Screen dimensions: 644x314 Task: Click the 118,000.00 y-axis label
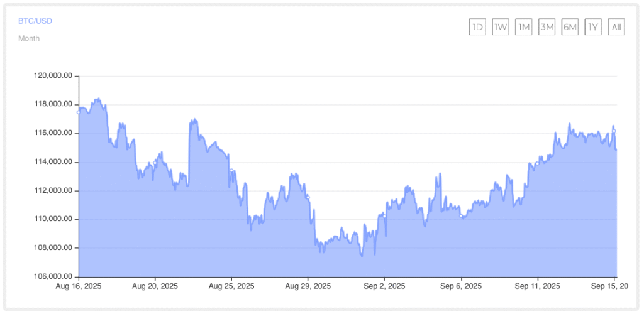pyautogui.click(x=54, y=104)
